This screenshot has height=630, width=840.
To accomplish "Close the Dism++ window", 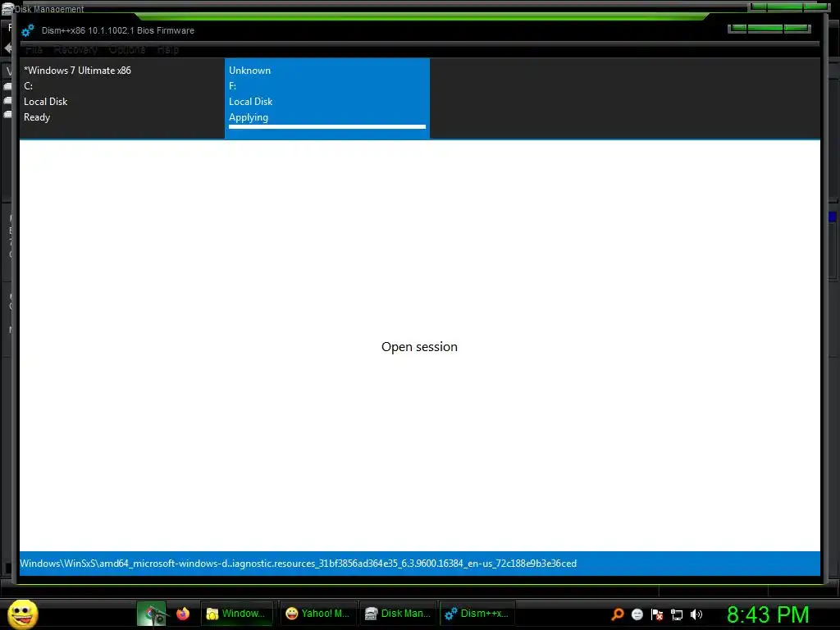I will coord(797,29).
